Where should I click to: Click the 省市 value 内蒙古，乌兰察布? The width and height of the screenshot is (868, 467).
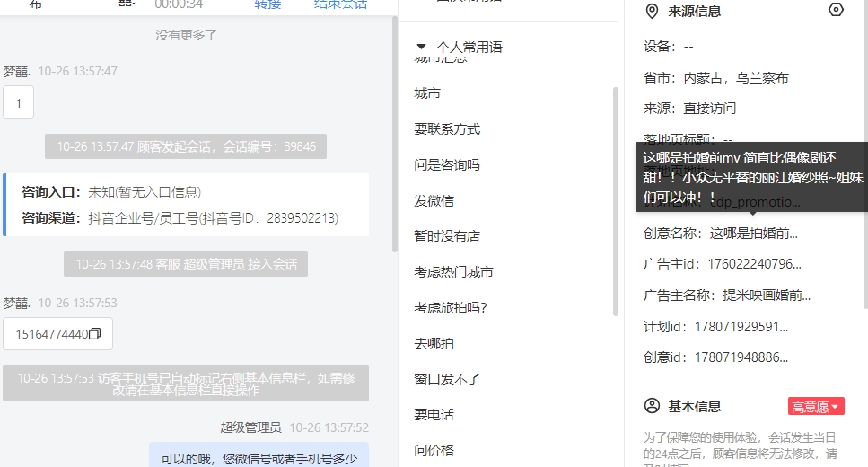[x=736, y=78]
